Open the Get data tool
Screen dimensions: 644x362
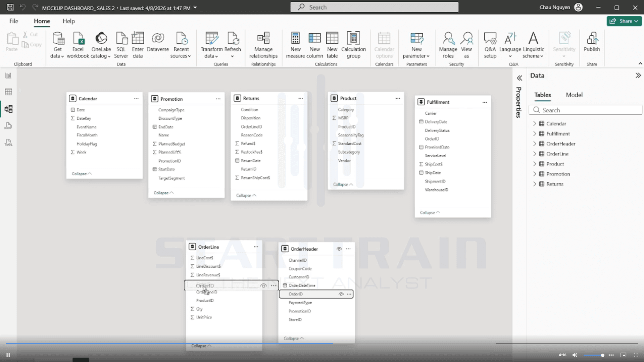point(58,45)
